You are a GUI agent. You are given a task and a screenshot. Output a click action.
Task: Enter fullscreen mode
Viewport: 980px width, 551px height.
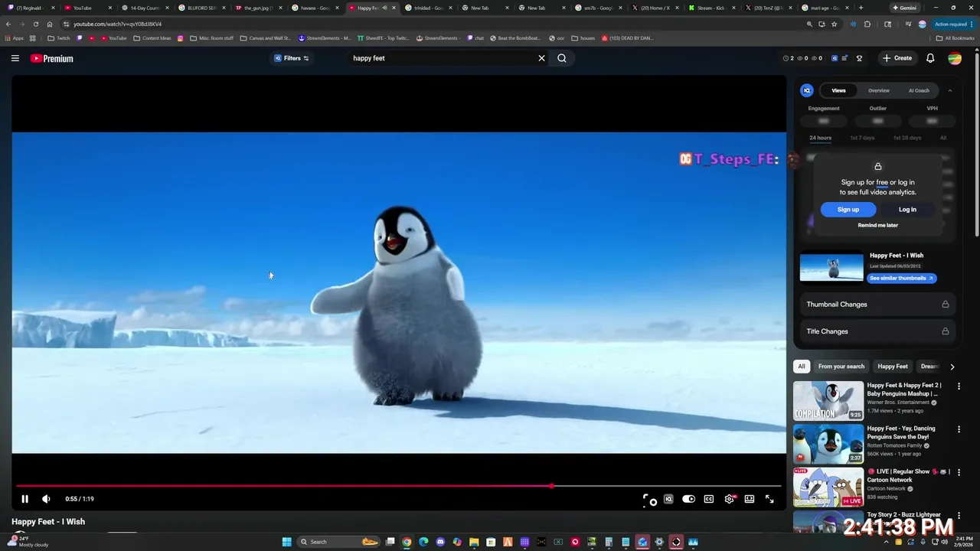[x=769, y=499]
